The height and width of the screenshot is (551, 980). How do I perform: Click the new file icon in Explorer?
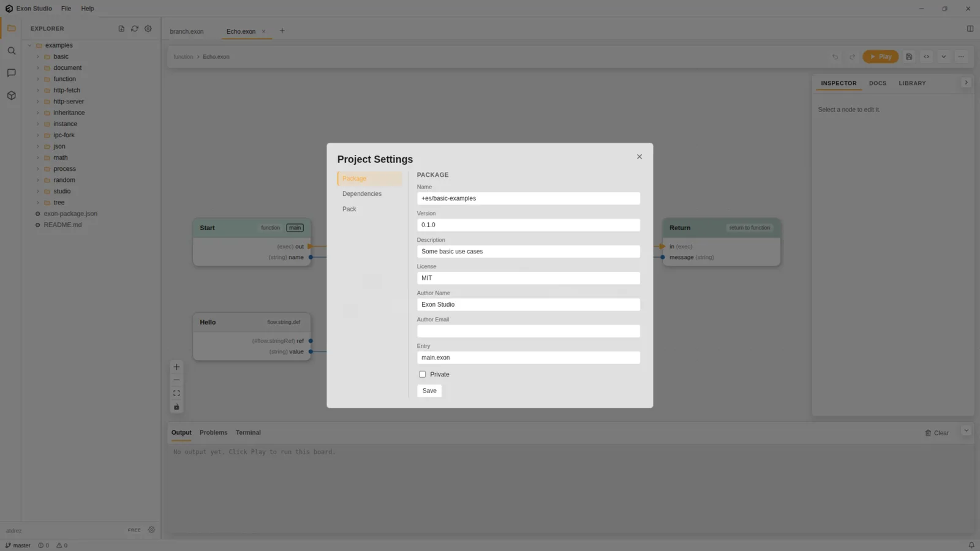point(121,29)
